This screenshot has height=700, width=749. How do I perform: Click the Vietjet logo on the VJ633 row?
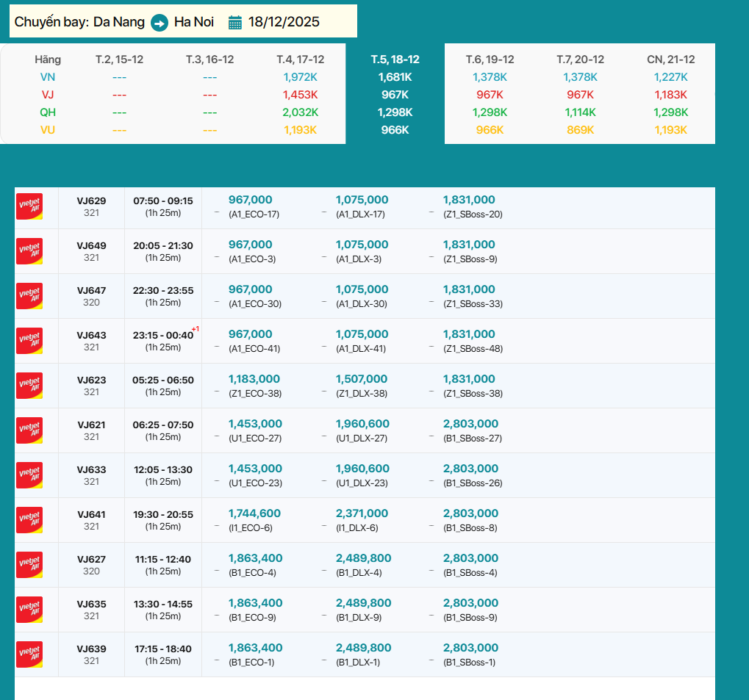[x=29, y=475]
